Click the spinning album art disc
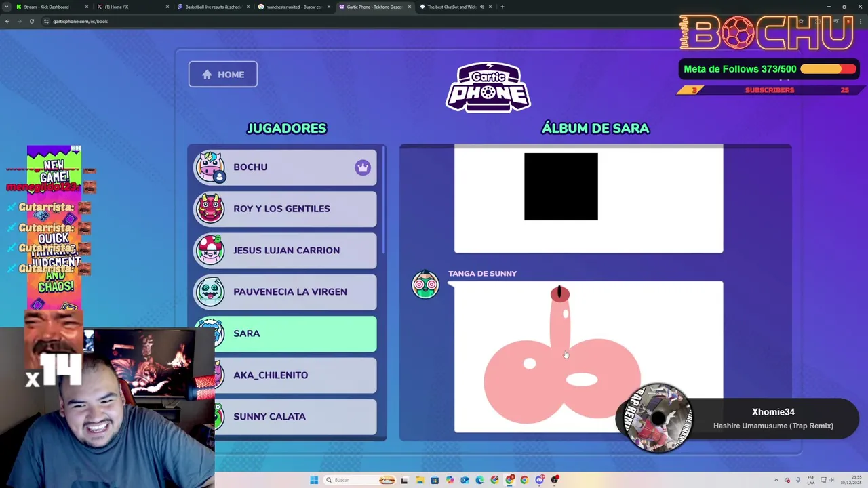Image resolution: width=868 pixels, height=488 pixels. 658,417
